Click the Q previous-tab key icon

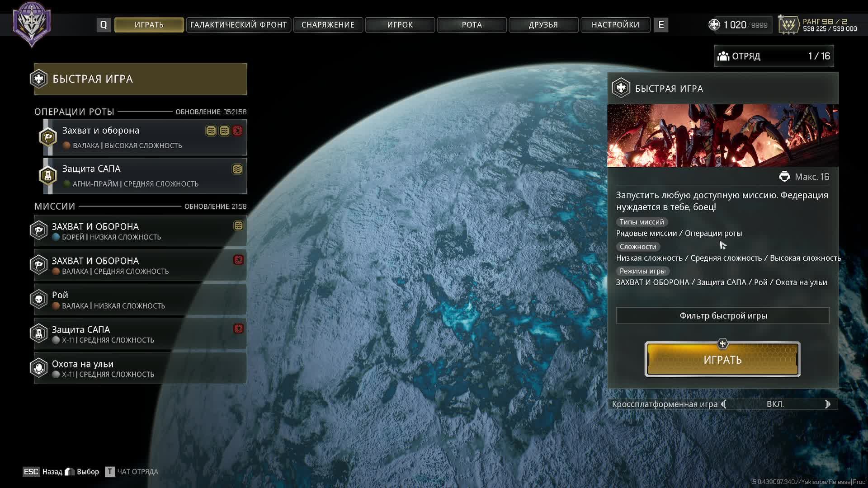pos(104,25)
